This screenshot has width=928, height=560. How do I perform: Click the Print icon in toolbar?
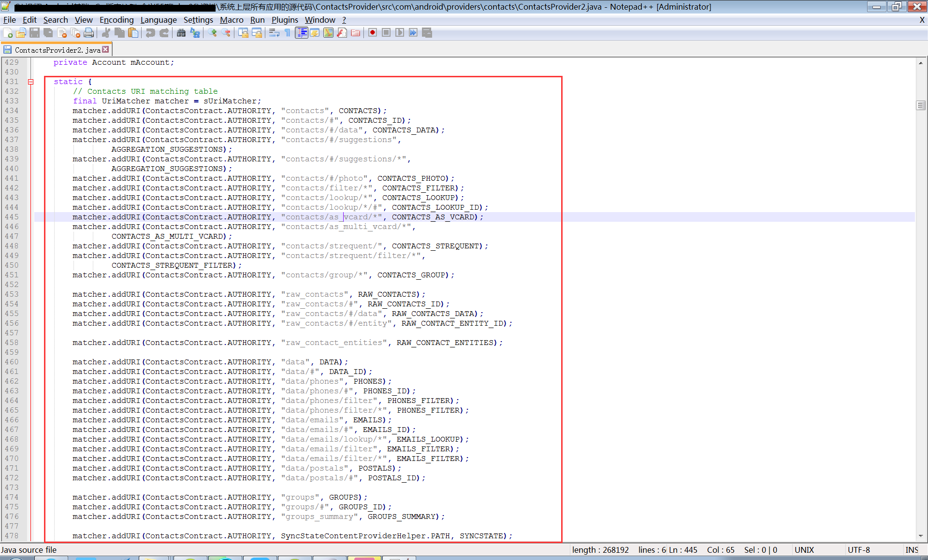(89, 33)
